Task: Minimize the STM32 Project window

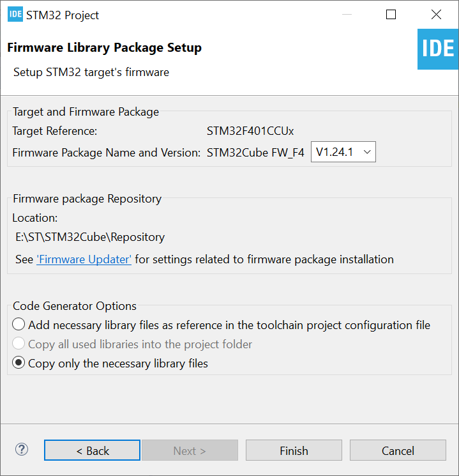Action: point(345,14)
